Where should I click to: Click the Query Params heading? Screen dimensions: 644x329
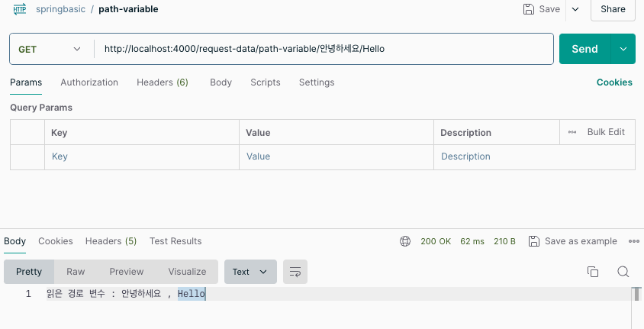click(x=41, y=108)
